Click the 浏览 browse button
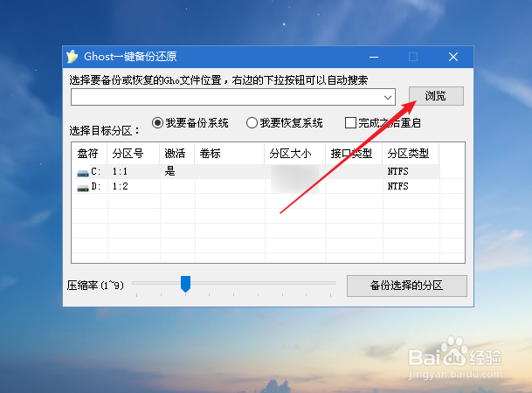Viewport: 532px width, 393px height. [x=436, y=96]
